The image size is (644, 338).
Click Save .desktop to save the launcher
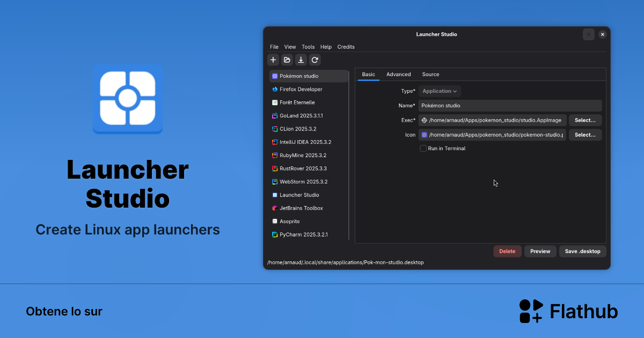(582, 251)
